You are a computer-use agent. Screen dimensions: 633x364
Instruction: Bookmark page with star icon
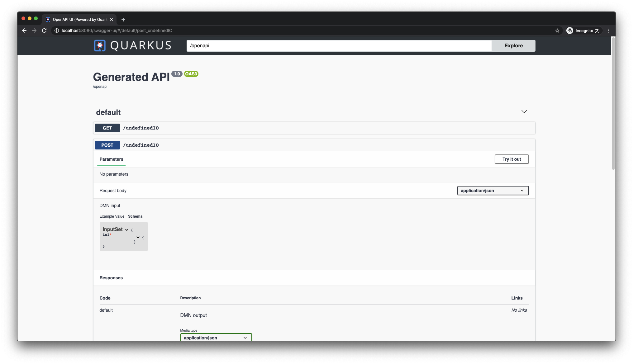coord(557,31)
